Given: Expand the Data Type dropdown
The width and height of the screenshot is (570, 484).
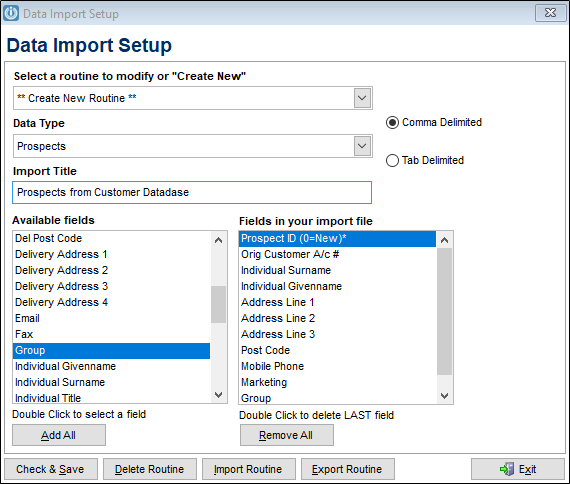Looking at the screenshot, I should [362, 146].
